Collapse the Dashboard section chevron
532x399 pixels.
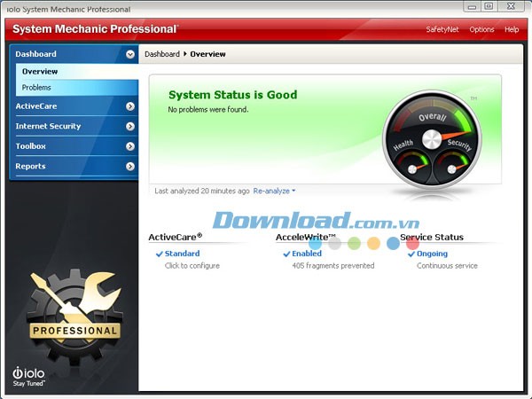point(130,54)
